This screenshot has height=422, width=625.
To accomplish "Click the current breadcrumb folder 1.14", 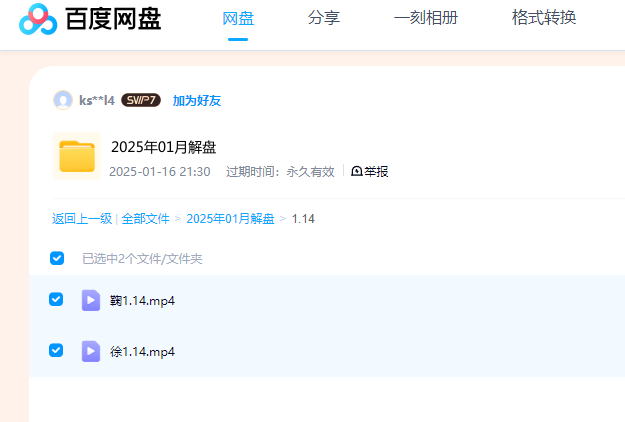I will click(303, 219).
